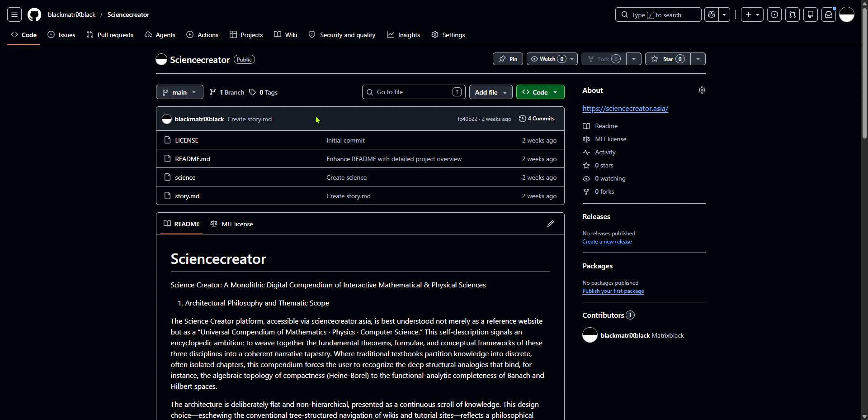Open commit fb40b22 hash link
Screen dimensions: 868x420
click(467, 119)
